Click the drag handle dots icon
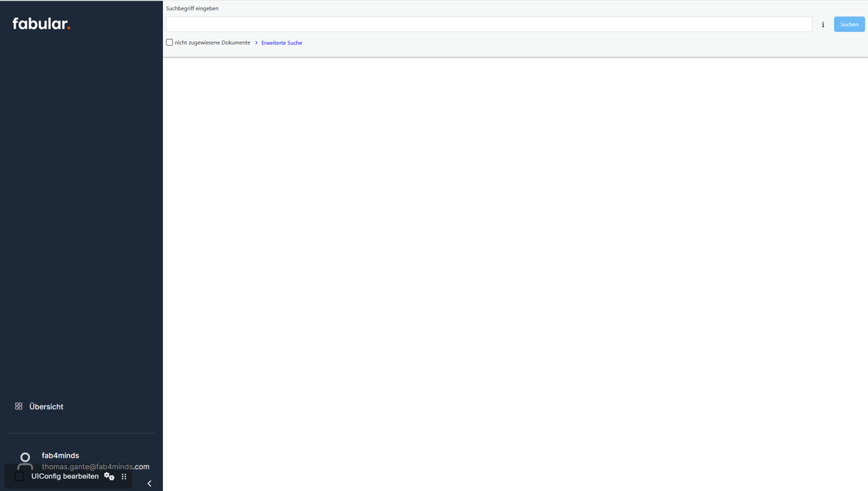Screen dimensions: 868x491 tap(124, 476)
